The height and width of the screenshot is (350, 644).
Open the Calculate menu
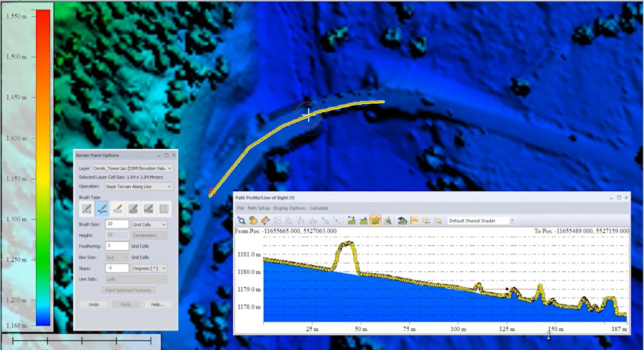click(x=319, y=208)
